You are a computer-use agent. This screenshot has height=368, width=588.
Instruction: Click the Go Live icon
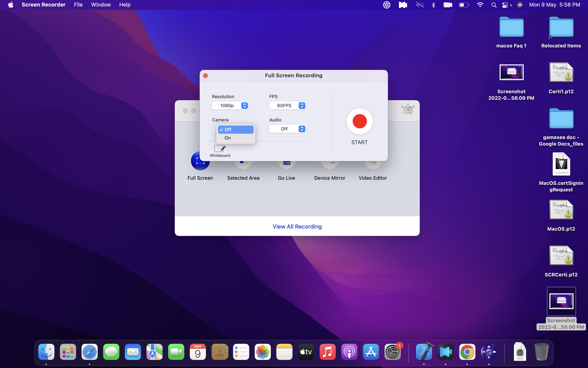286,164
